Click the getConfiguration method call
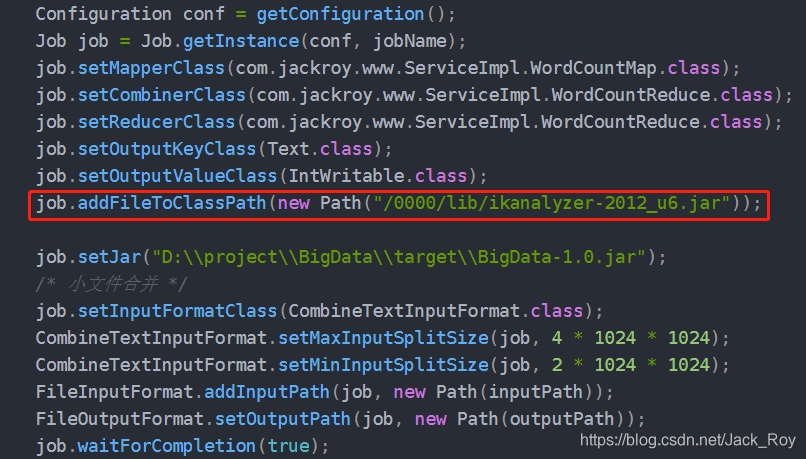806x459 pixels. (340, 14)
